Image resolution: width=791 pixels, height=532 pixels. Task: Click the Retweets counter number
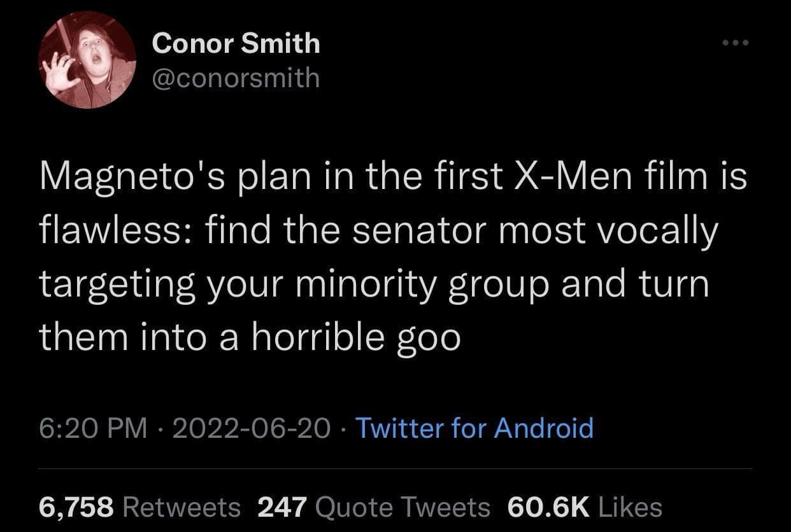75,507
